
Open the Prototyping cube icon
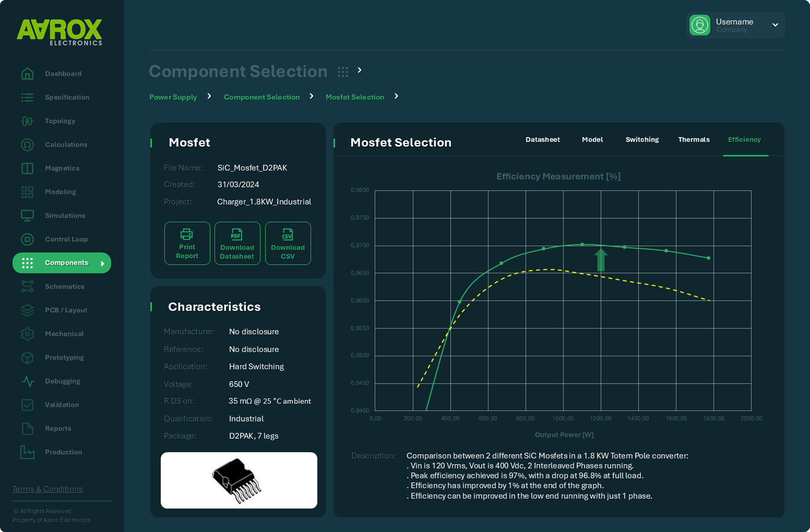pos(27,357)
